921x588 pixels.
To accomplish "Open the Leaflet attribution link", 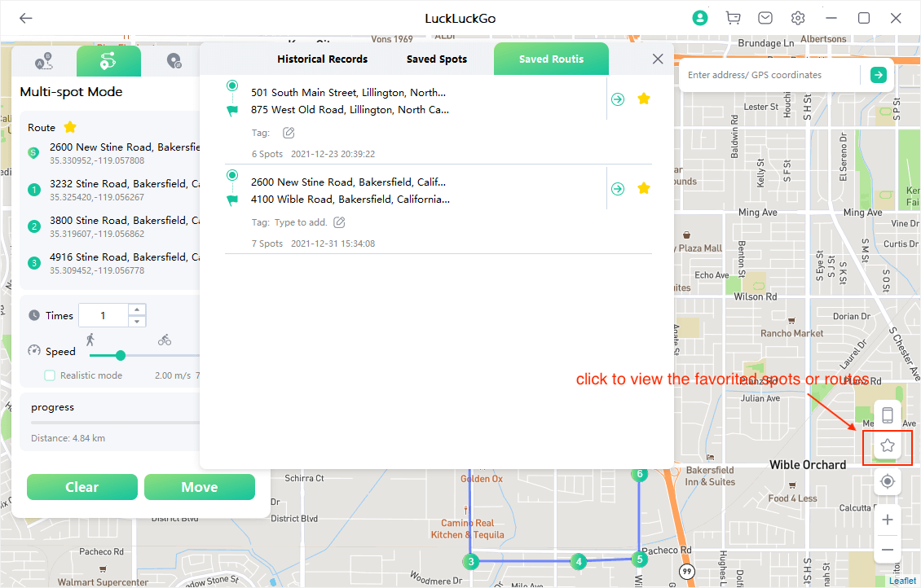I will 902,581.
